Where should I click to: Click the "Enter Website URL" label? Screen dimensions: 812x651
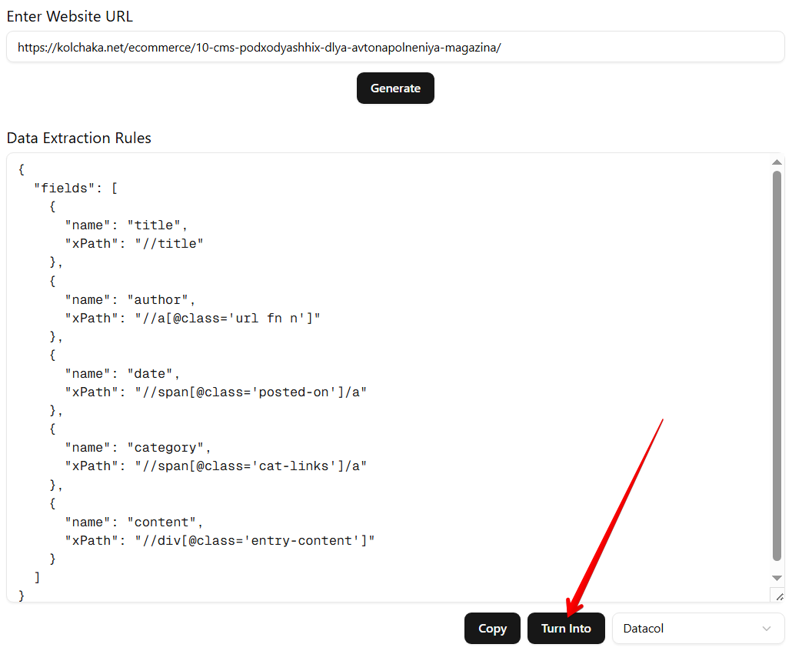point(70,16)
